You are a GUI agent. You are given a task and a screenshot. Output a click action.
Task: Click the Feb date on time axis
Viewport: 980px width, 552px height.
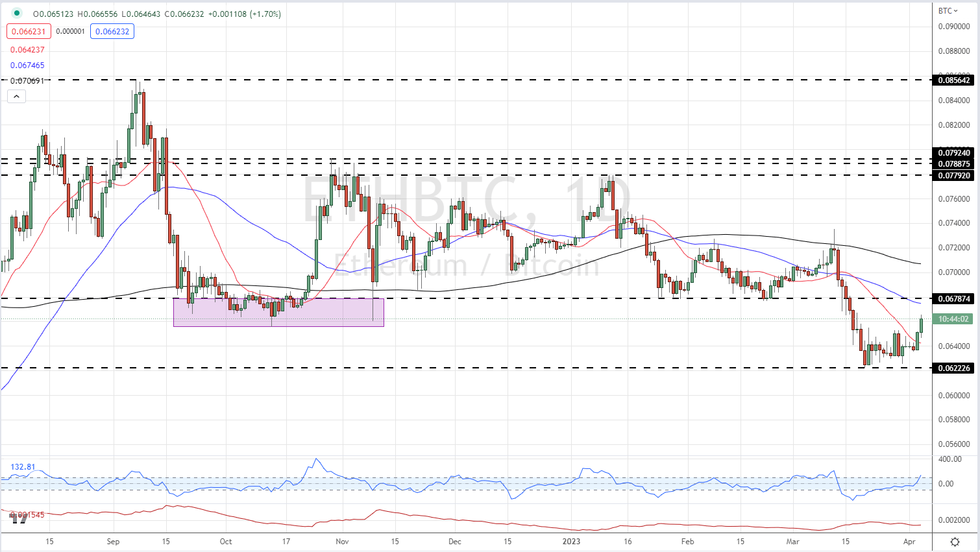(688, 542)
